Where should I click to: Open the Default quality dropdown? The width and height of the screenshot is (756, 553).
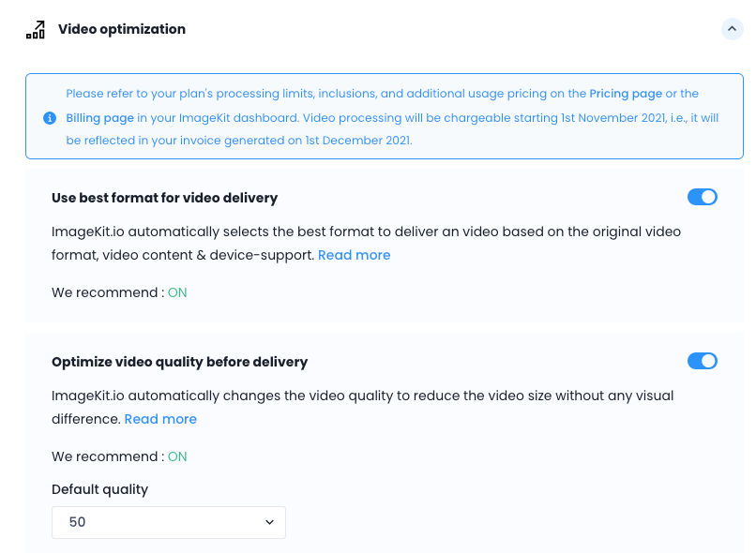tap(169, 522)
